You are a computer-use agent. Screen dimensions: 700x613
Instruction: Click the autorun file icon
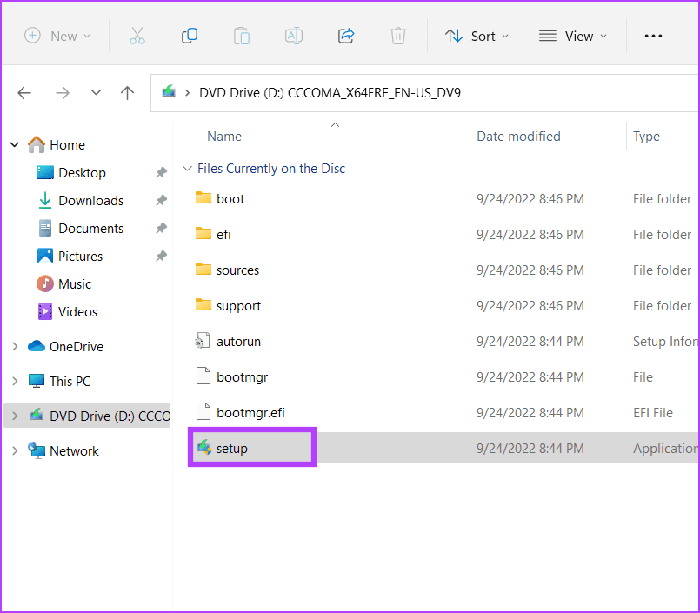203,341
